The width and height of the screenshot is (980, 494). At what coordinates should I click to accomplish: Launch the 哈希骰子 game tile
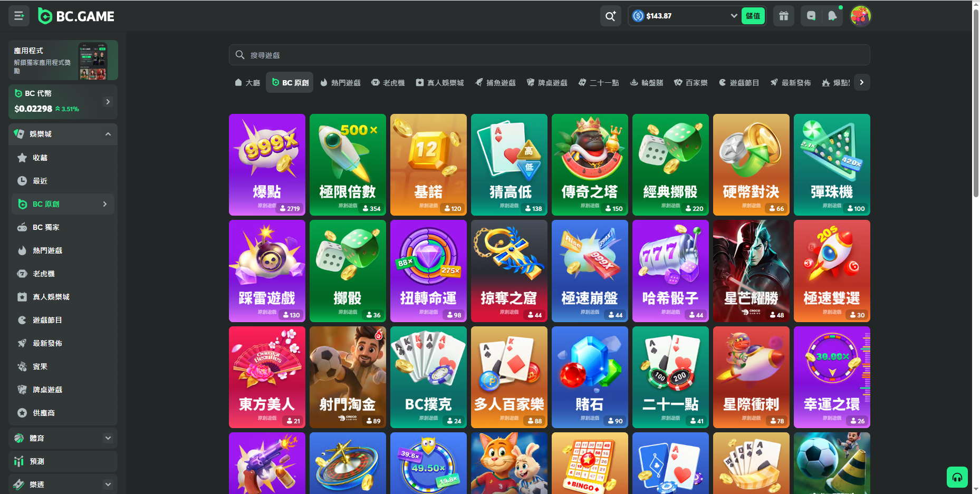[670, 271]
